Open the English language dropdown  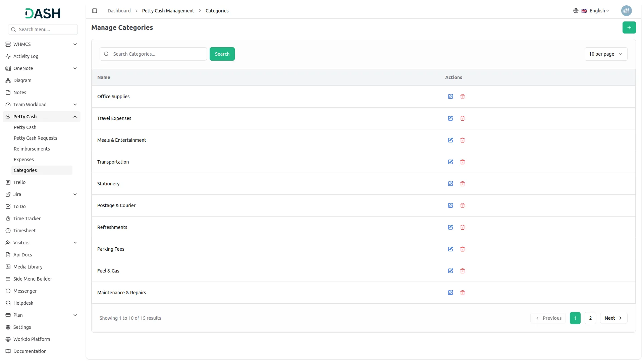[595, 11]
